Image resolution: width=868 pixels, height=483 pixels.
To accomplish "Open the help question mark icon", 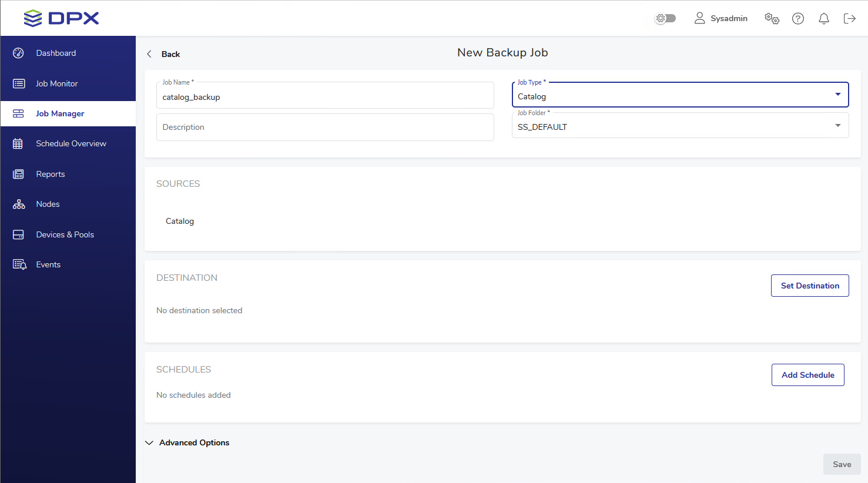I will tap(797, 18).
